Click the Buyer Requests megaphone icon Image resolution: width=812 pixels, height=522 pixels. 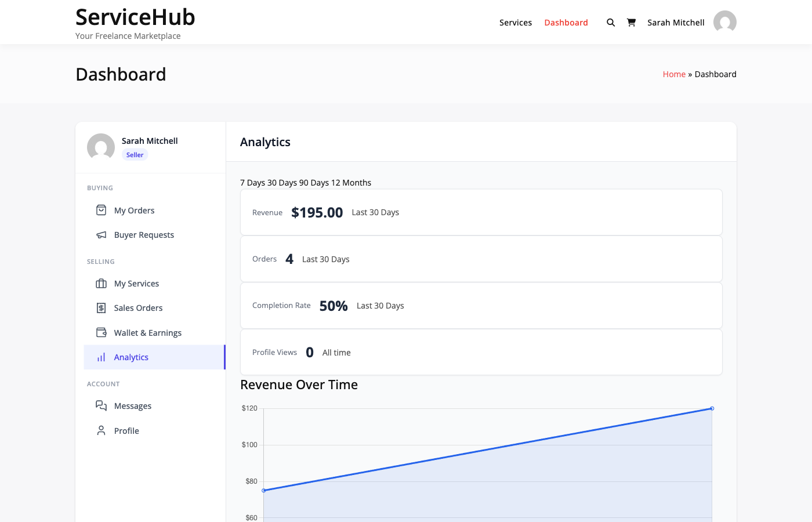click(x=101, y=234)
